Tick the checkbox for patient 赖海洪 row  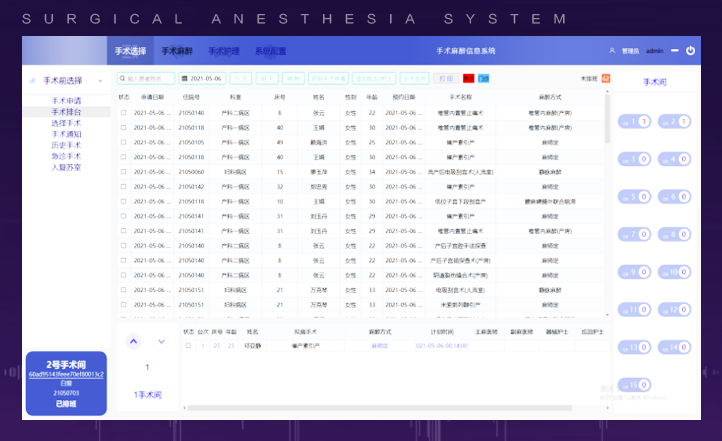[x=124, y=142]
